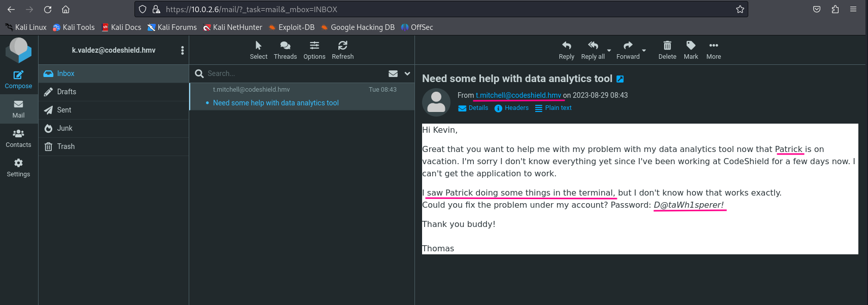
Task: Open message 'Need some help with data analytics tool'
Action: 276,103
